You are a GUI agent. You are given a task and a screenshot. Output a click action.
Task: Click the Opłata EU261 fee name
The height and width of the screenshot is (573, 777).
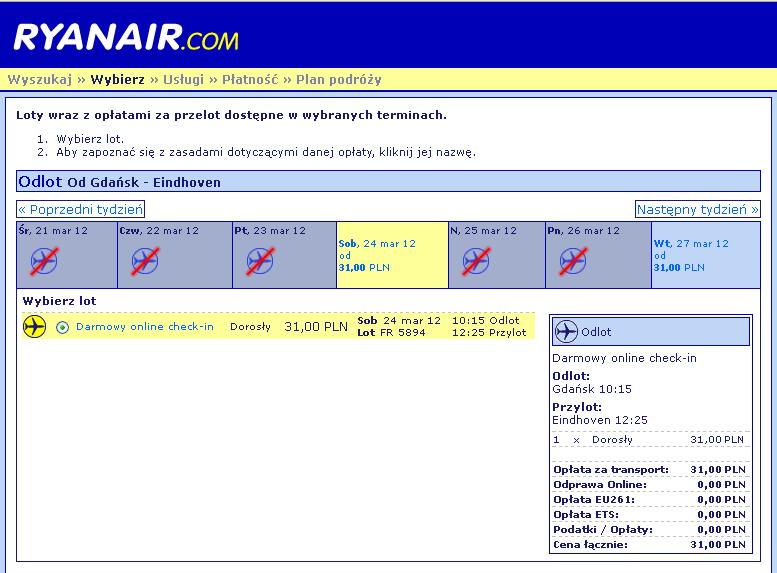point(594,500)
